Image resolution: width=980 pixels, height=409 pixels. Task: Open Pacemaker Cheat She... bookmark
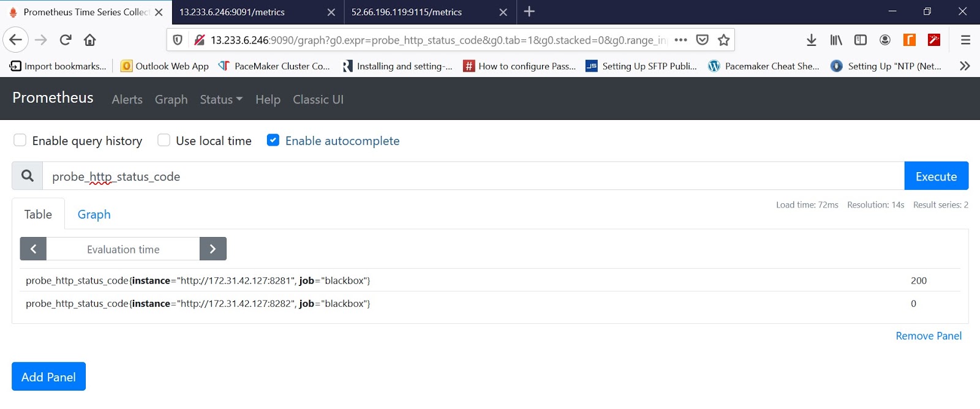764,66
